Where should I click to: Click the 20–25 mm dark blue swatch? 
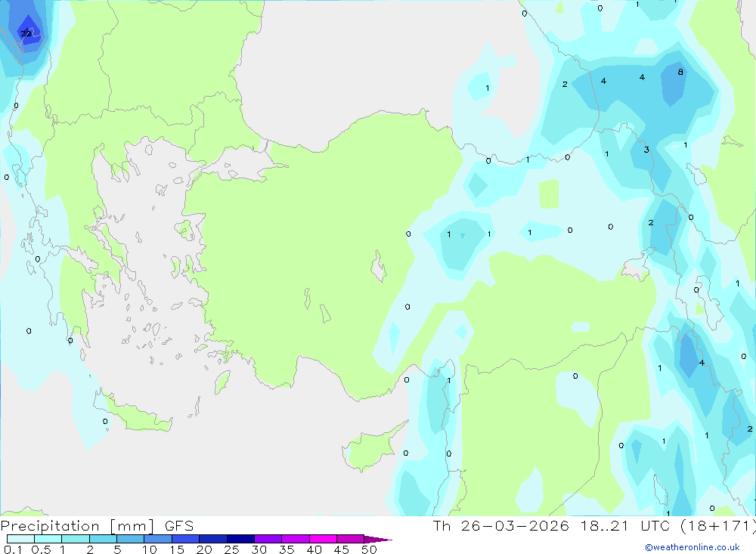tap(213, 539)
